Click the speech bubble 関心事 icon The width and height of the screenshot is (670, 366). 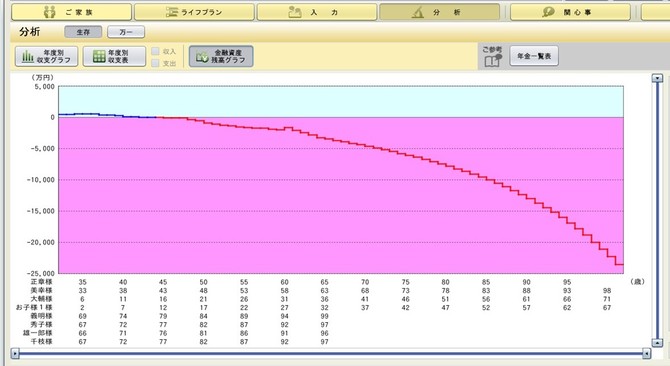(548, 12)
